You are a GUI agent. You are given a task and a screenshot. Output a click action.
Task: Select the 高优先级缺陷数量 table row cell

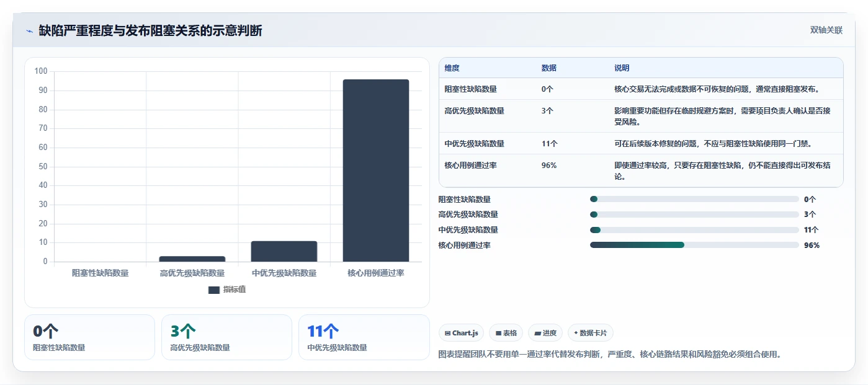(x=474, y=111)
